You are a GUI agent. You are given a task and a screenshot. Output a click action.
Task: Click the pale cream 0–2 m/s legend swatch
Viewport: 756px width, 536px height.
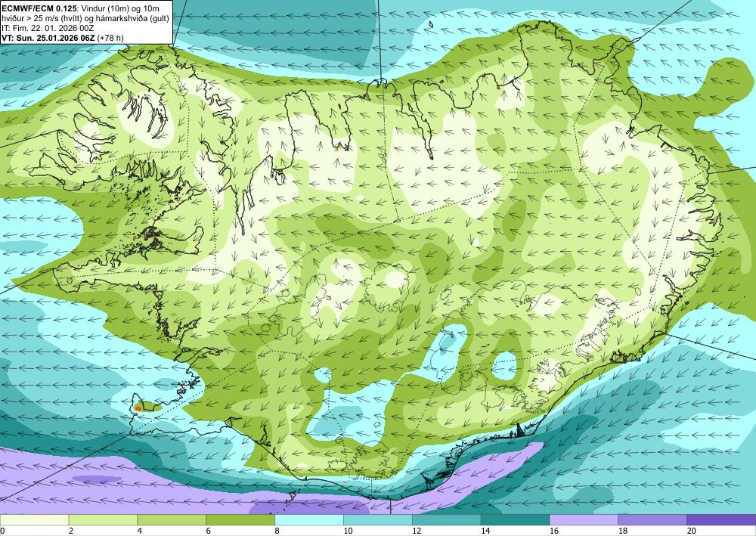pos(34,520)
